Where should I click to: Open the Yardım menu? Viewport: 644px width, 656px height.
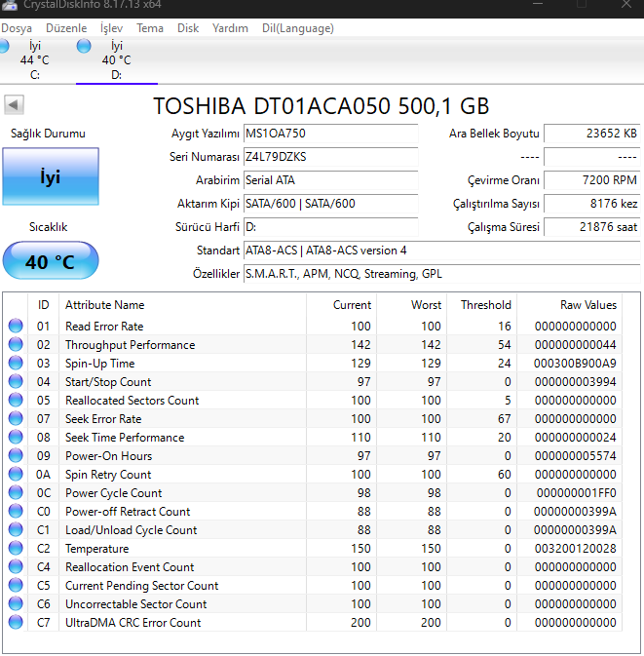pos(230,28)
